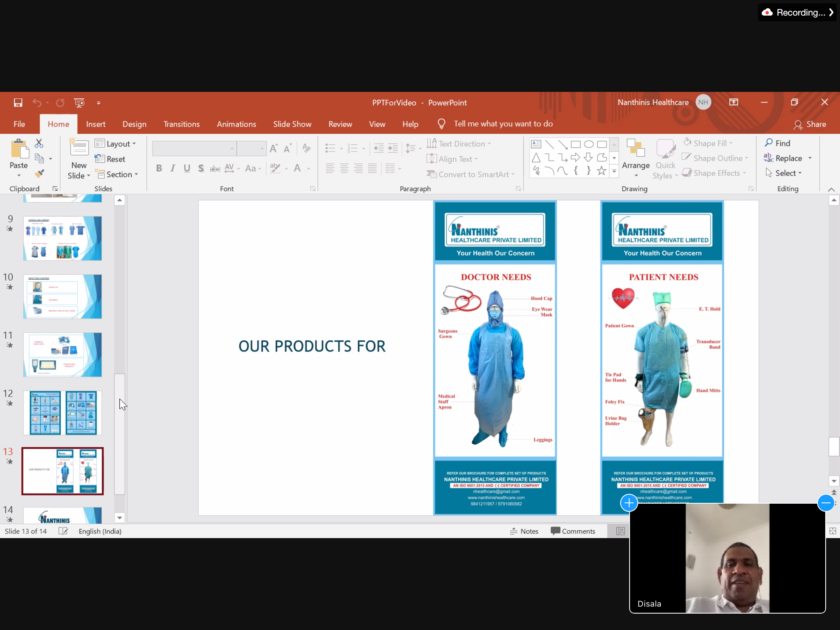Toggle text Shadow formatting
Screen dimensions: 840x630
[x=201, y=168]
